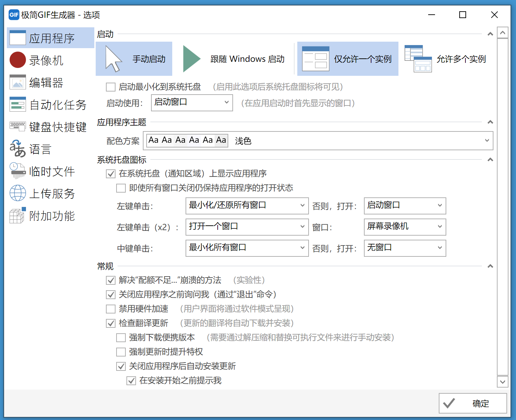Uncheck 在系统托盘上显示应用程序
Viewport: 516px width, 420px height.
point(111,174)
